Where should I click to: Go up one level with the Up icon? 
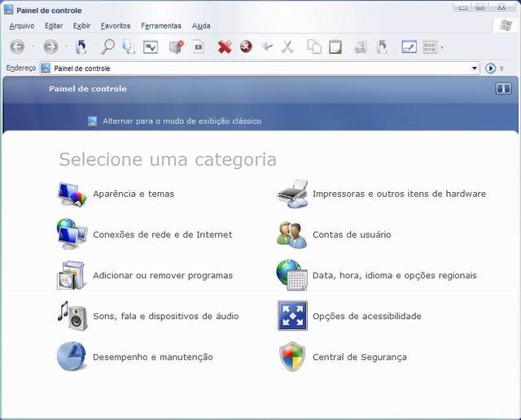point(81,47)
